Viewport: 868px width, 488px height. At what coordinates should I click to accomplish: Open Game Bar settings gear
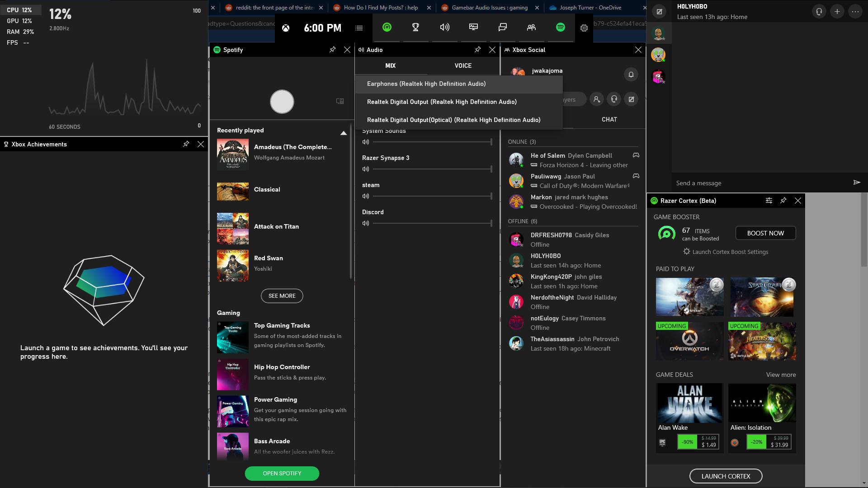pyautogui.click(x=584, y=28)
